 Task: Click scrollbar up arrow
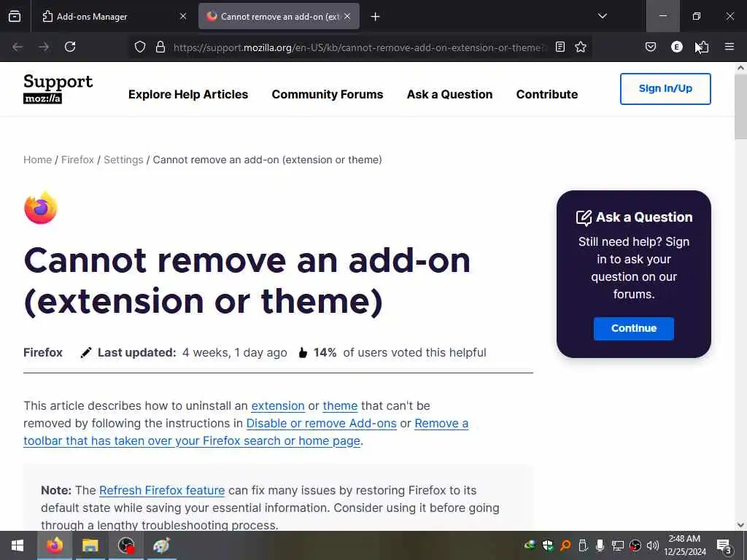coord(740,68)
